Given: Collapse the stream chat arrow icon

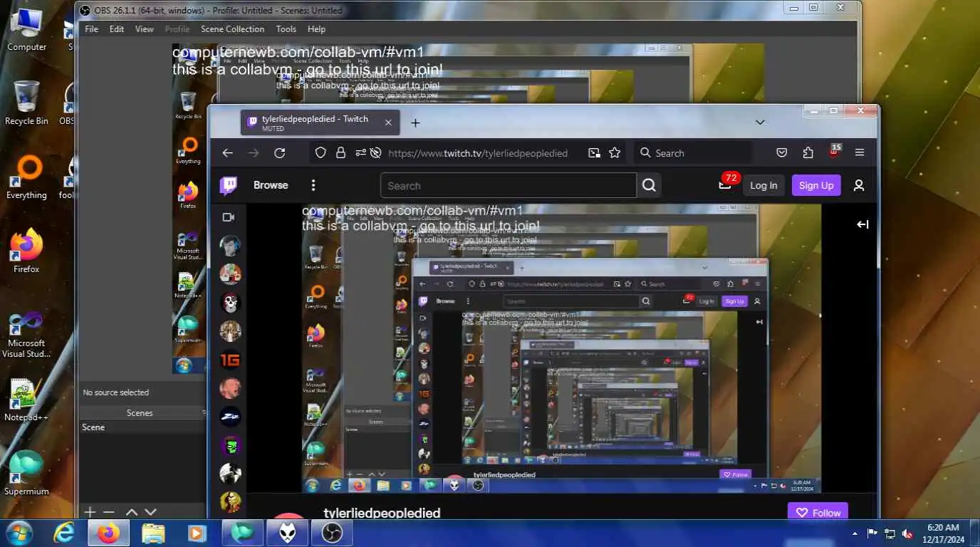Looking at the screenshot, I should click(x=862, y=224).
